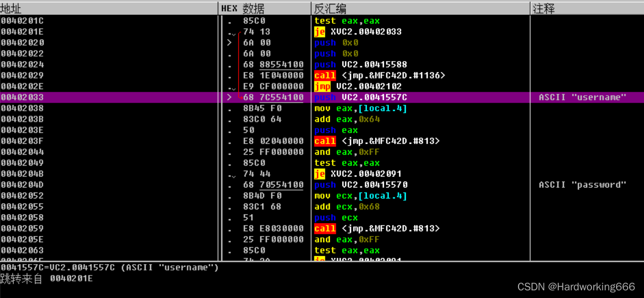This screenshot has width=644, height=298.
Task: Click the je XVC2.00402091 instruction
Action: pyautogui.click(x=358, y=174)
